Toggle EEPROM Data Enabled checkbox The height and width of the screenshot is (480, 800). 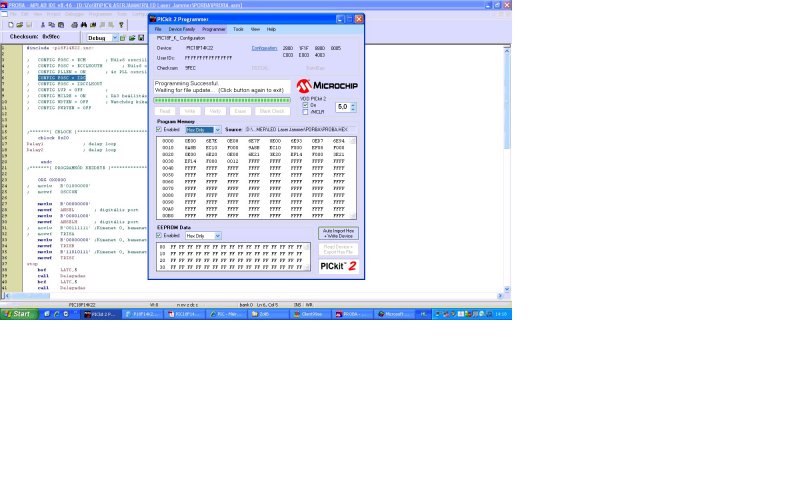159,236
